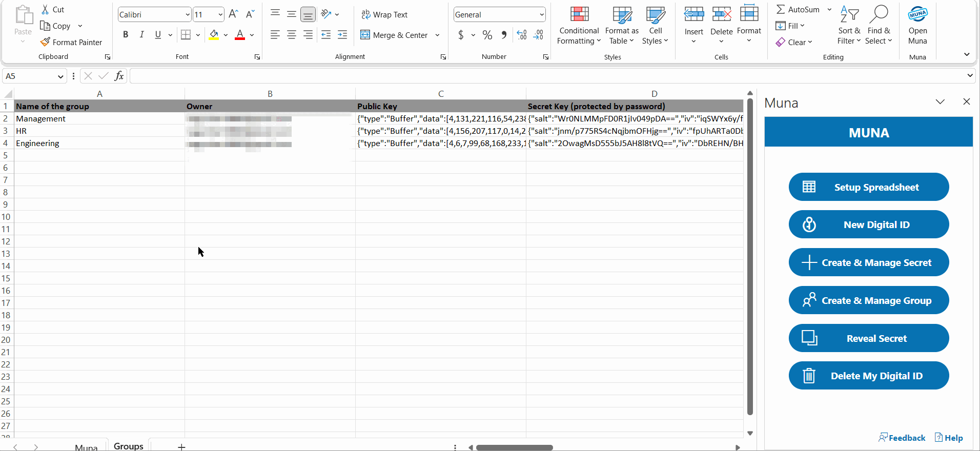Center text horizontally
This screenshot has height=451, width=980.
coord(292,34)
